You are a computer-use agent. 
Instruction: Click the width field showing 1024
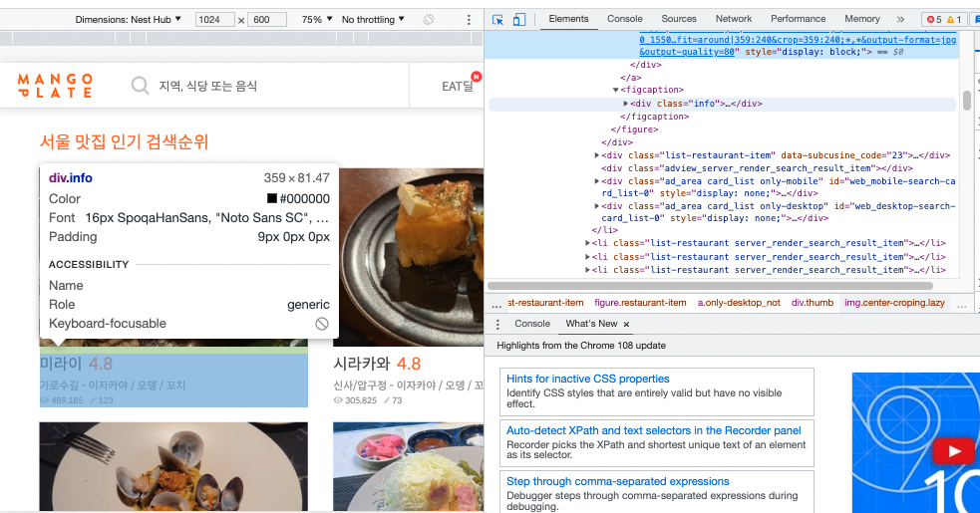[x=215, y=19]
